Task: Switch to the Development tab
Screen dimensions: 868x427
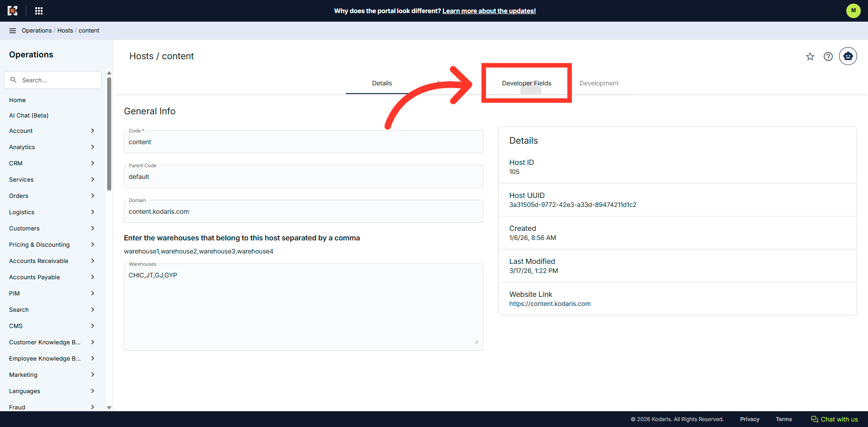Action: [x=599, y=83]
